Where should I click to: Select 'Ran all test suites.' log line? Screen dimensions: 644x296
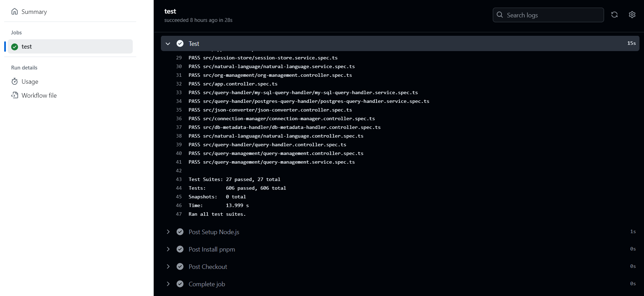coord(217,214)
